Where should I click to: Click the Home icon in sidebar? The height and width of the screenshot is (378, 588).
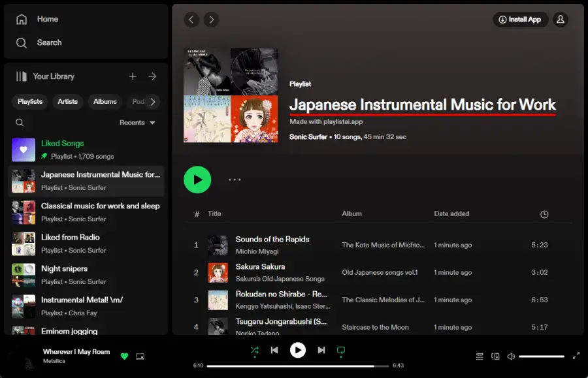[22, 20]
